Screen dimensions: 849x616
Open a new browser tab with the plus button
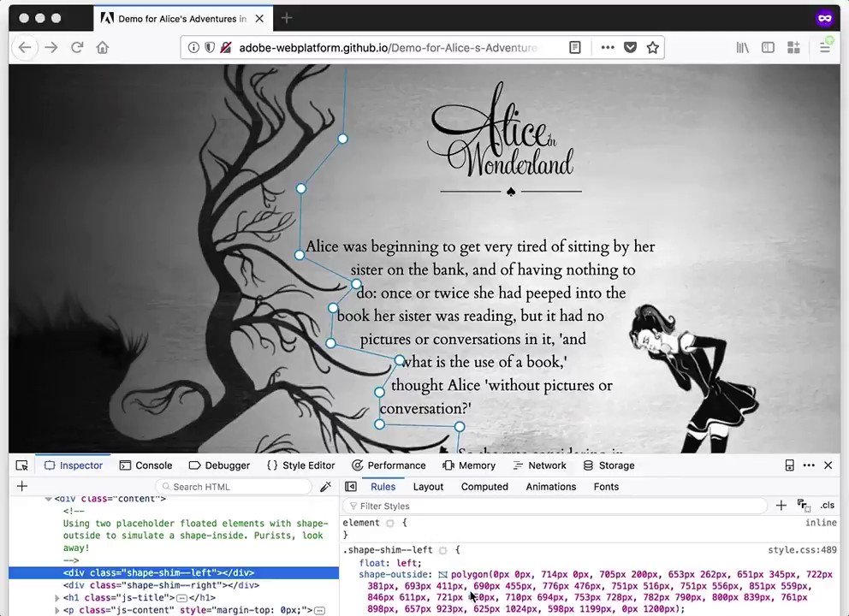coord(287,19)
